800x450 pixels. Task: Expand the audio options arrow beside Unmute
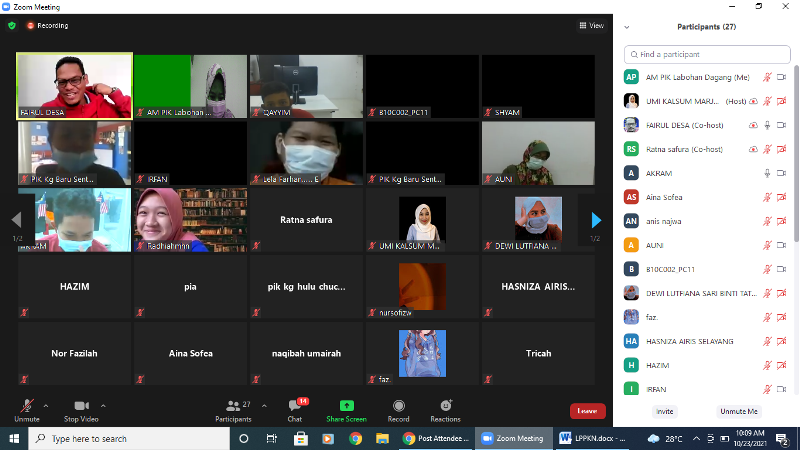[46, 406]
